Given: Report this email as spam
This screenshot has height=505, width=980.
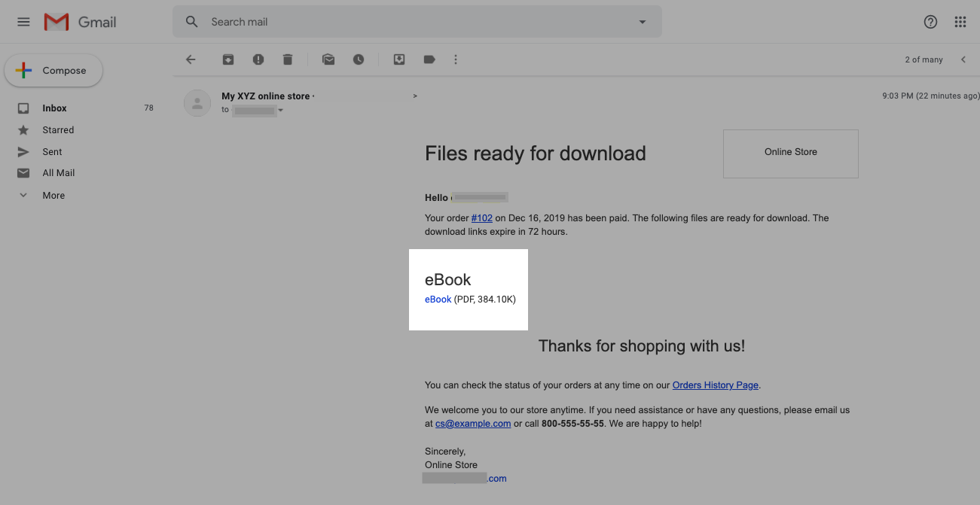Looking at the screenshot, I should click(x=258, y=59).
